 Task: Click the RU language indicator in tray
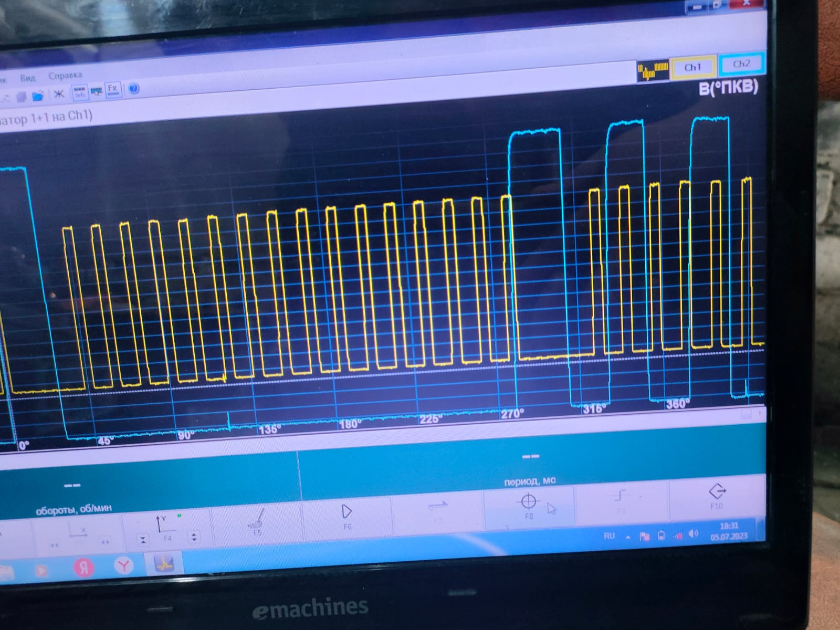(x=609, y=536)
